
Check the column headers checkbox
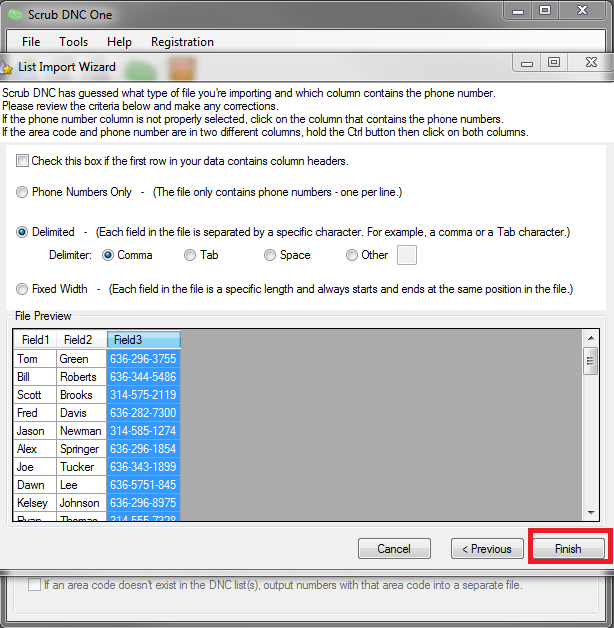click(22, 161)
